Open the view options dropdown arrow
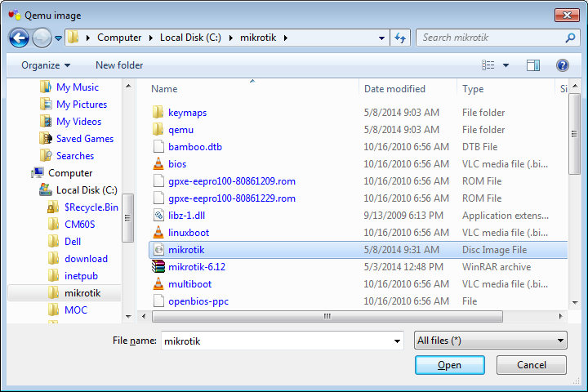588x392 pixels. (x=506, y=65)
